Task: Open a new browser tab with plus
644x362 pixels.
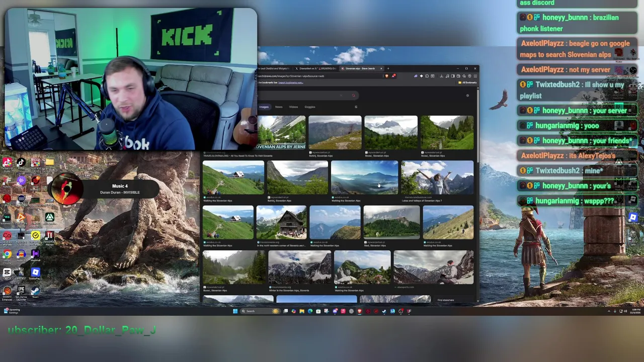Action: pyautogui.click(x=388, y=68)
